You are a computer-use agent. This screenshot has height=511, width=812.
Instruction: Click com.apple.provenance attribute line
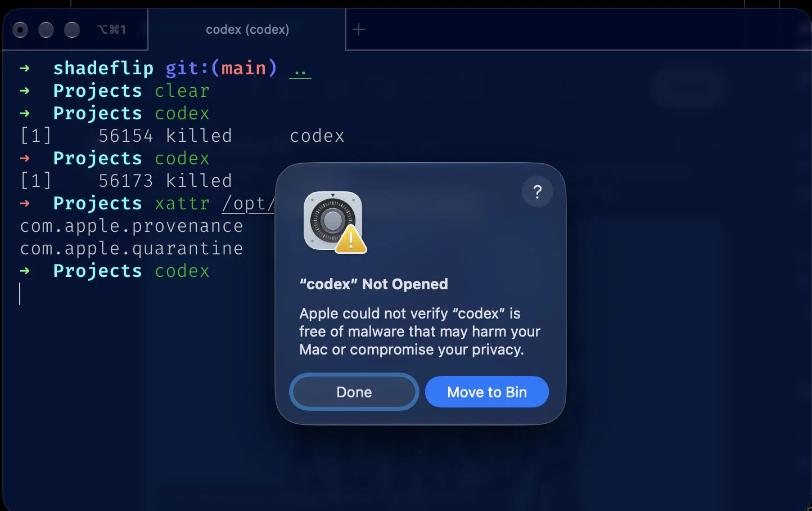(x=132, y=226)
